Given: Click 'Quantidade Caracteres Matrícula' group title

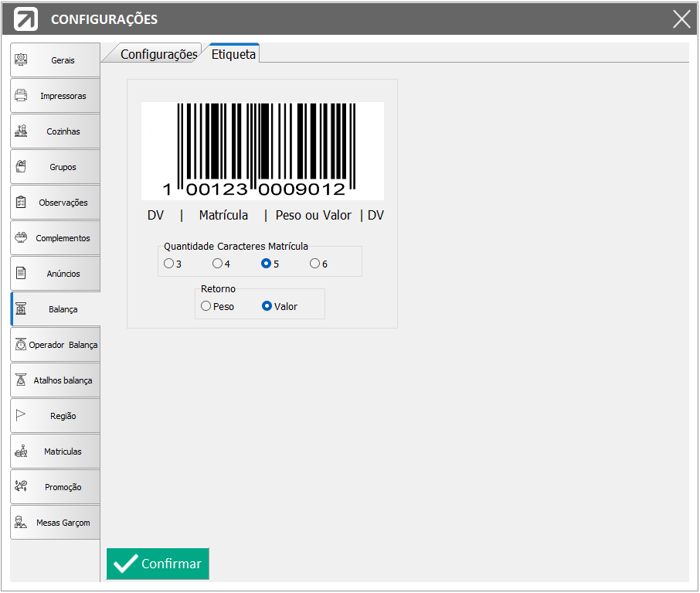Looking at the screenshot, I should (236, 246).
